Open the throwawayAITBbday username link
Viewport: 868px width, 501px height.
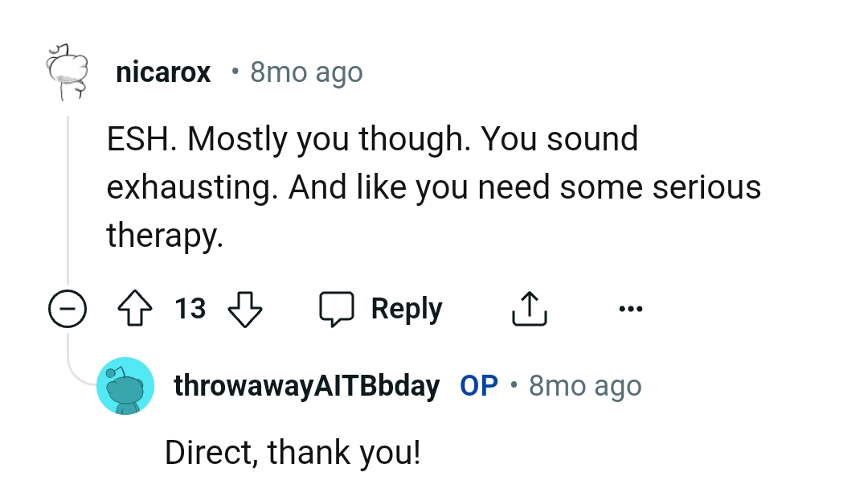coord(306,386)
